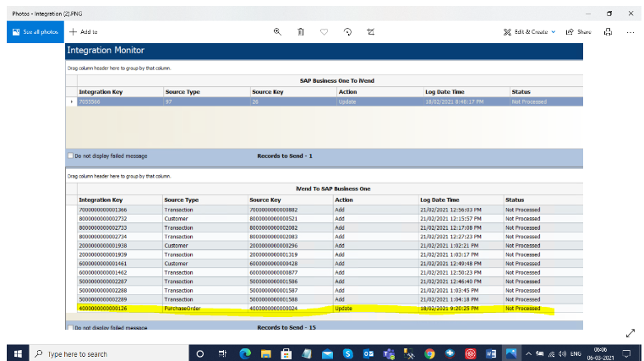Launch Microsoft Edge from taskbar
The width and height of the screenshot is (644, 361).
tap(245, 353)
